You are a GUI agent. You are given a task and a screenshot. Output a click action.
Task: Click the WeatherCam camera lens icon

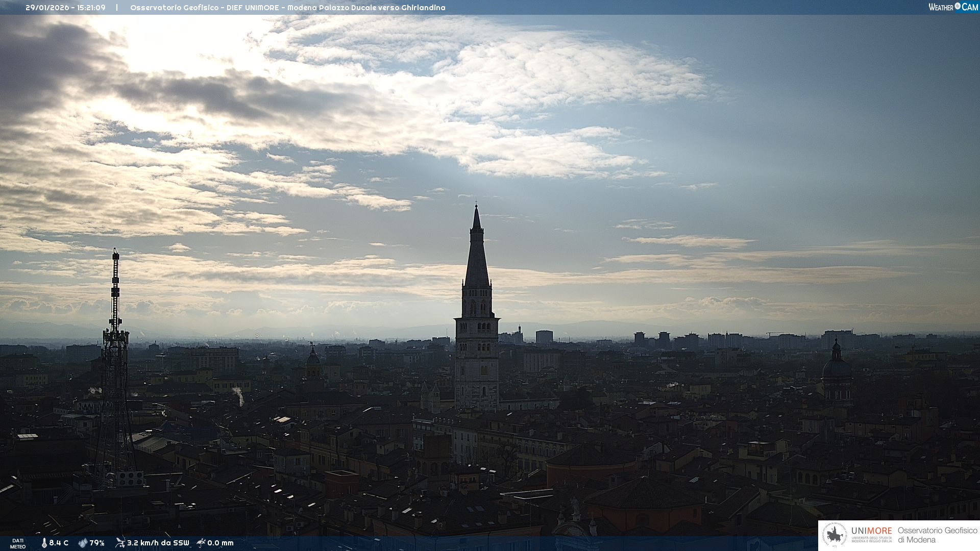point(958,6)
